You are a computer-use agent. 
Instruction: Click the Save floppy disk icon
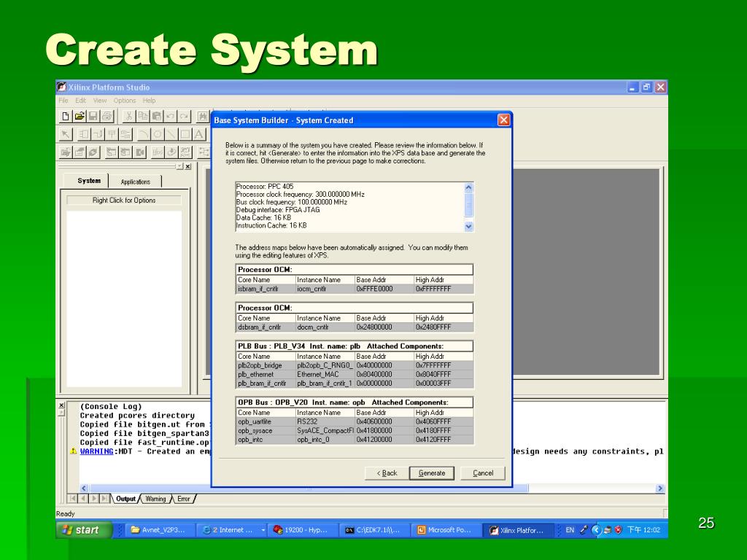pos(93,116)
